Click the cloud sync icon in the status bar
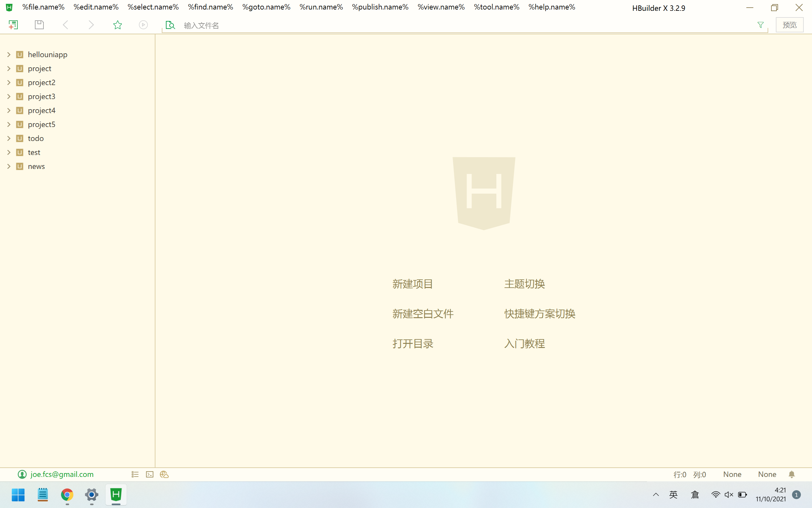 [164, 474]
